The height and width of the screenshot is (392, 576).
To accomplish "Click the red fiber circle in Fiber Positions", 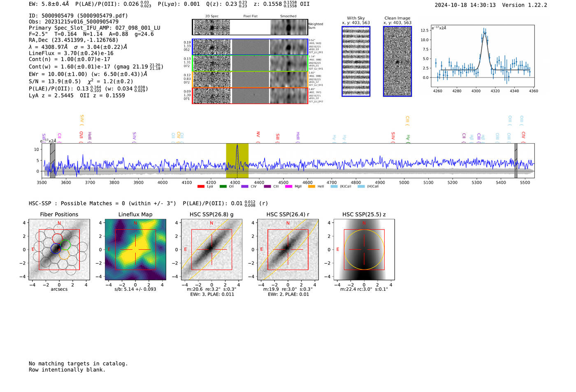I will 58,239.
